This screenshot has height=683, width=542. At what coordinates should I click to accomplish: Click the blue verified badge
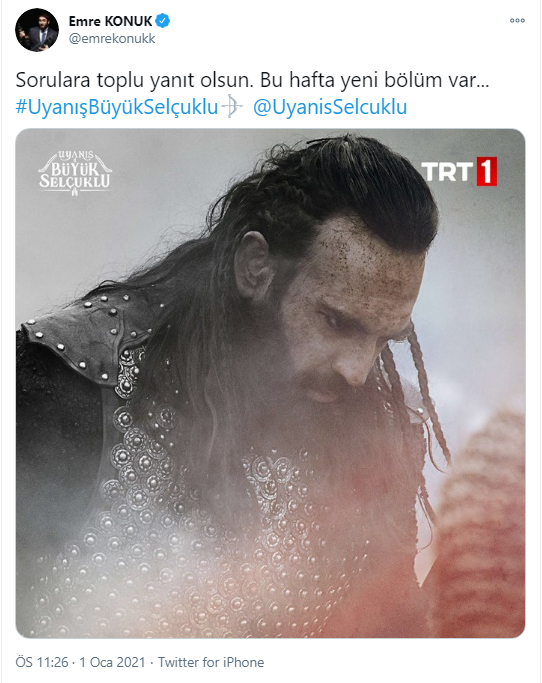pyautogui.click(x=163, y=20)
